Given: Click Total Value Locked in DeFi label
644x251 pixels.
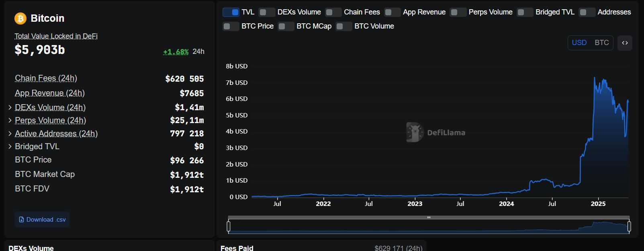Looking at the screenshot, I should (x=56, y=36).
